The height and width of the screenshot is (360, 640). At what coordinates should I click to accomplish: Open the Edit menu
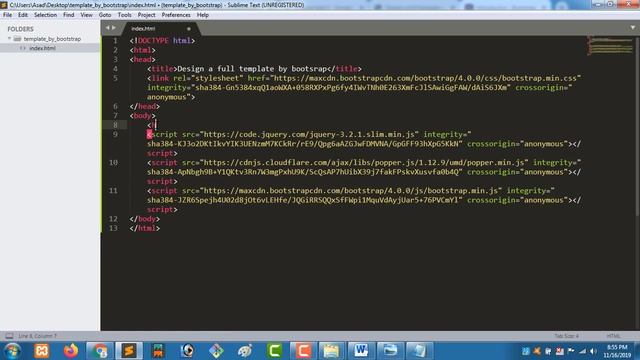[x=23, y=15]
